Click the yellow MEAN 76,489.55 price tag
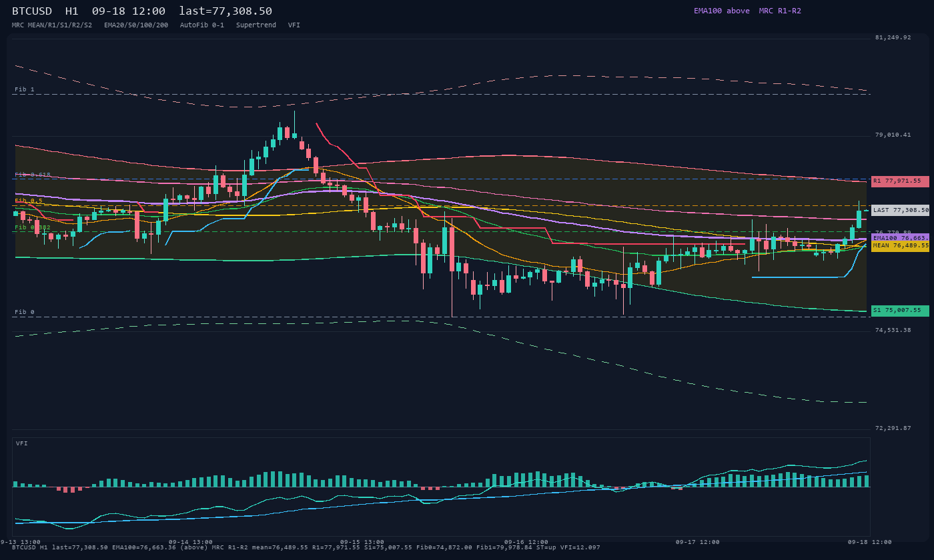The height and width of the screenshot is (560, 934). tap(900, 246)
